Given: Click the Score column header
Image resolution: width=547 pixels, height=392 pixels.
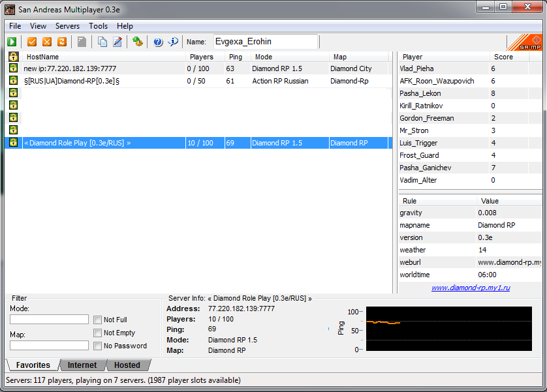Looking at the screenshot, I should 509,57.
